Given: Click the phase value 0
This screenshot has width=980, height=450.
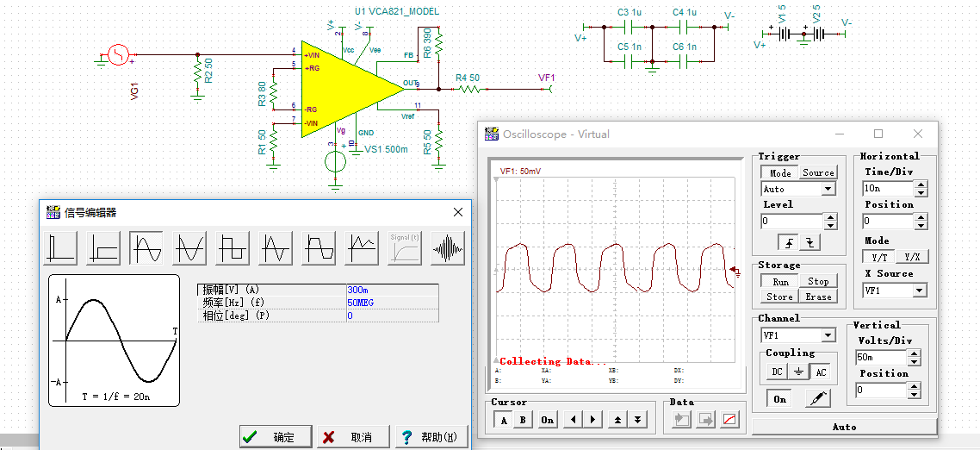Looking at the screenshot, I should pos(393,316).
